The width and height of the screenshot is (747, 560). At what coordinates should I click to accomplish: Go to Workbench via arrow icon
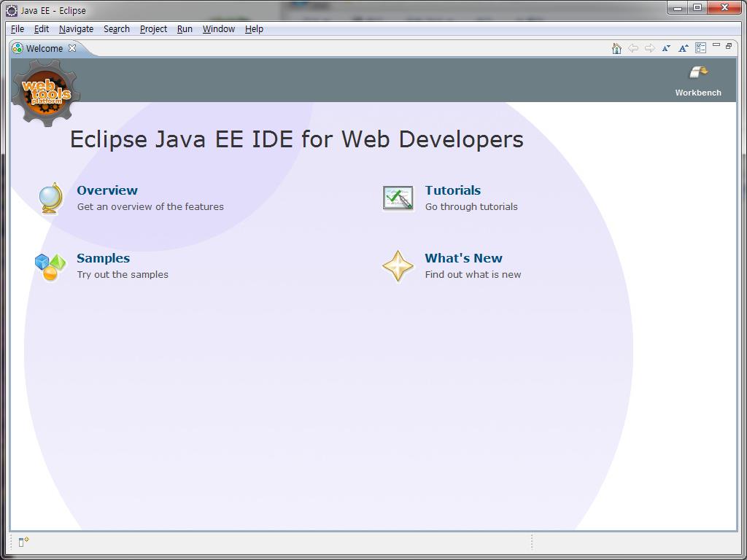[698, 72]
